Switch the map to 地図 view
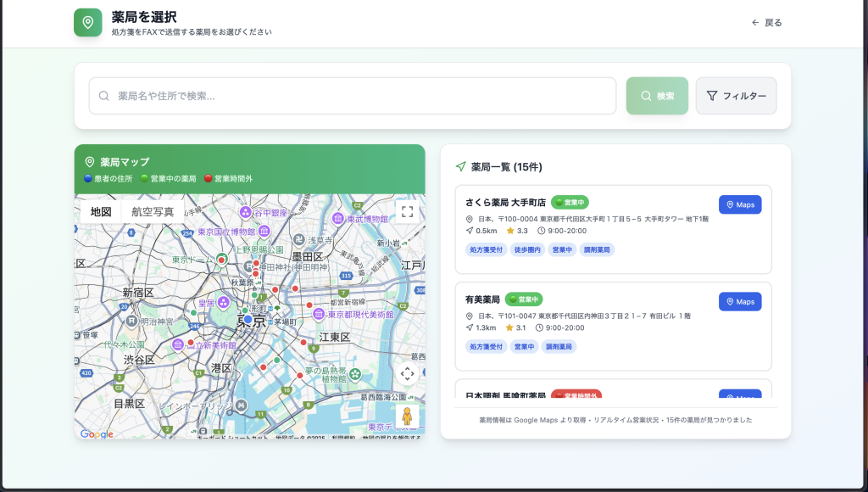 point(101,212)
